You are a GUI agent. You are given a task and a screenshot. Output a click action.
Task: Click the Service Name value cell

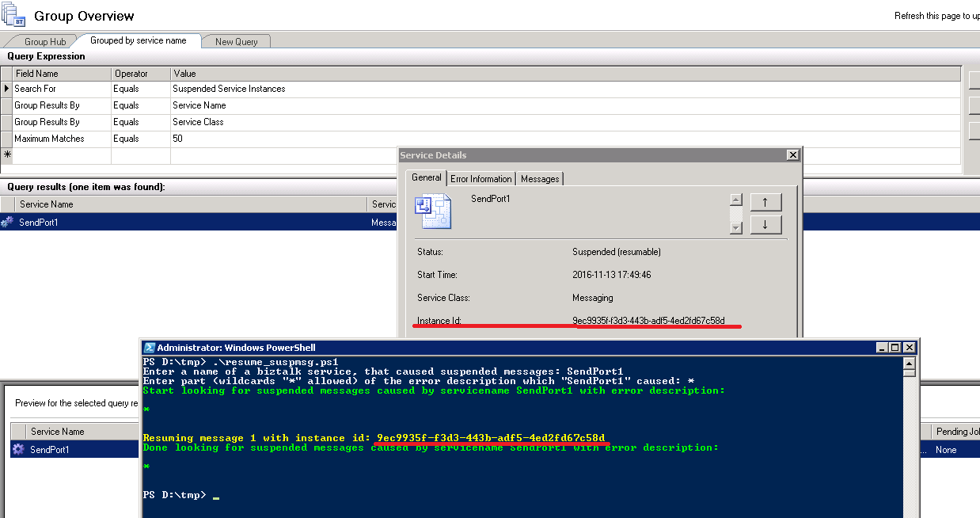point(566,105)
